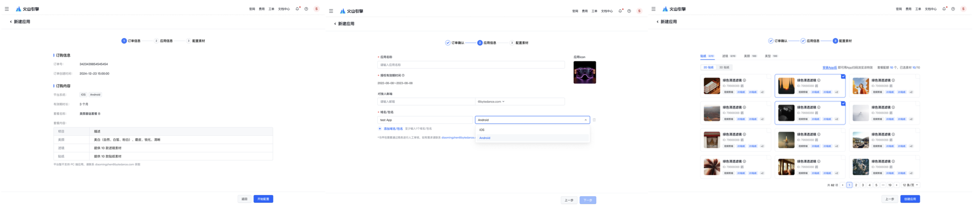
Task: Click the plus icon next to 添加域名/包名
Action: [380, 129]
